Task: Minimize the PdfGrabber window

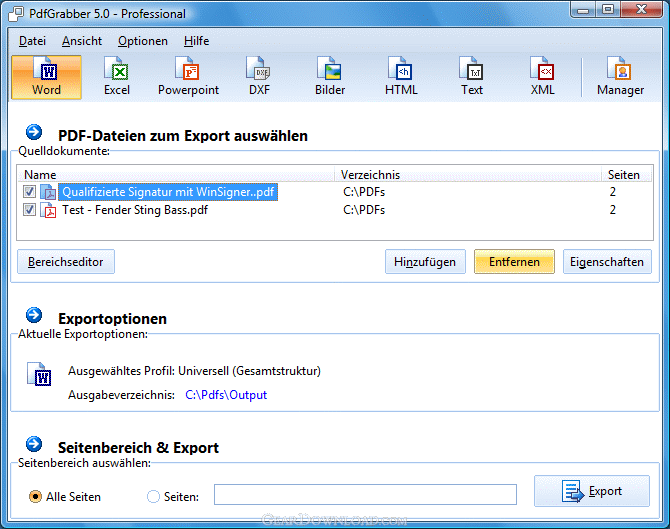Action: 583,10
